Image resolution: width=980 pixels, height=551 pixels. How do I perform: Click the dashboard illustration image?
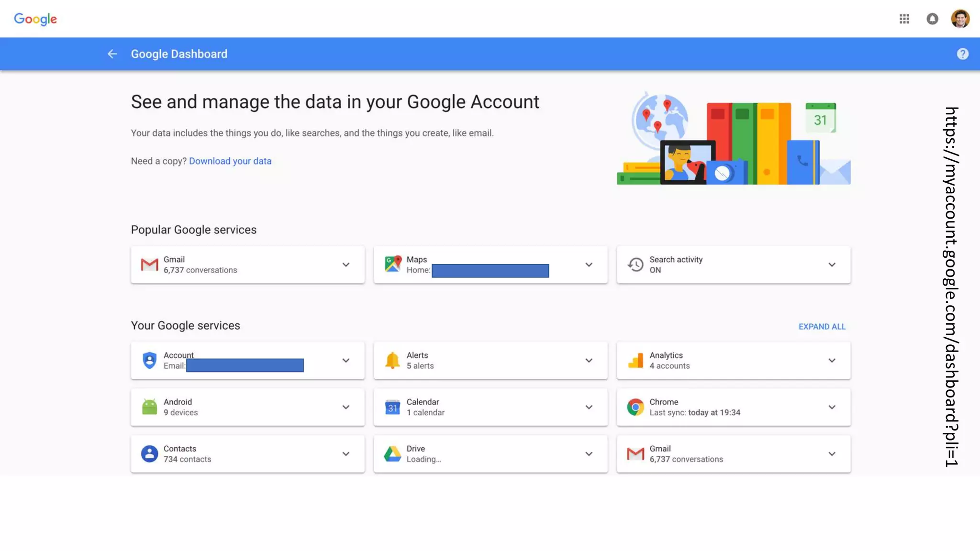734,138
